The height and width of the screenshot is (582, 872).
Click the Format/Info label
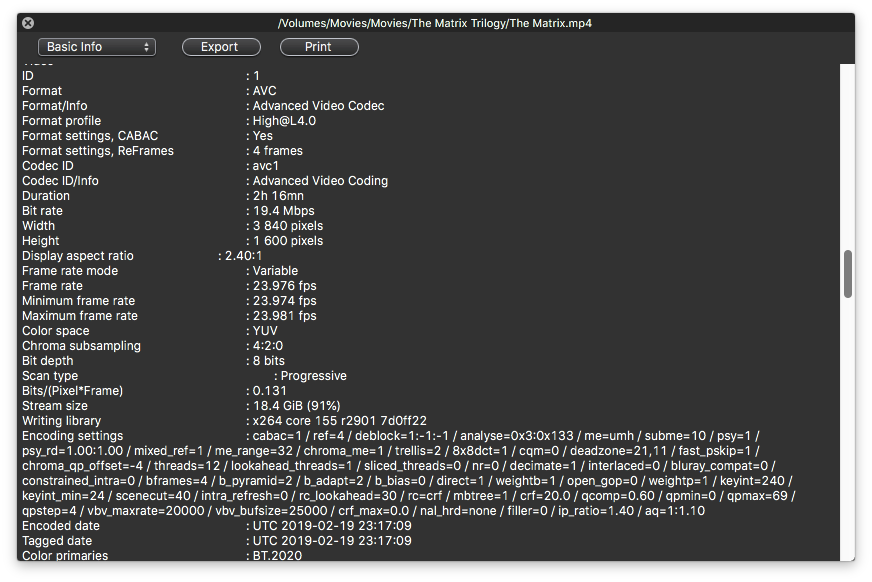coord(55,106)
